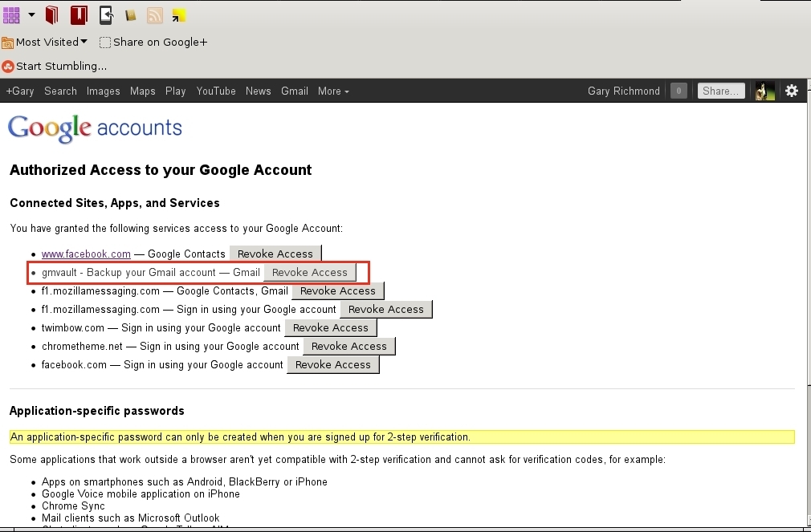The height and width of the screenshot is (532, 811).
Task: Open the +Gary profile link
Action: [x=19, y=91]
